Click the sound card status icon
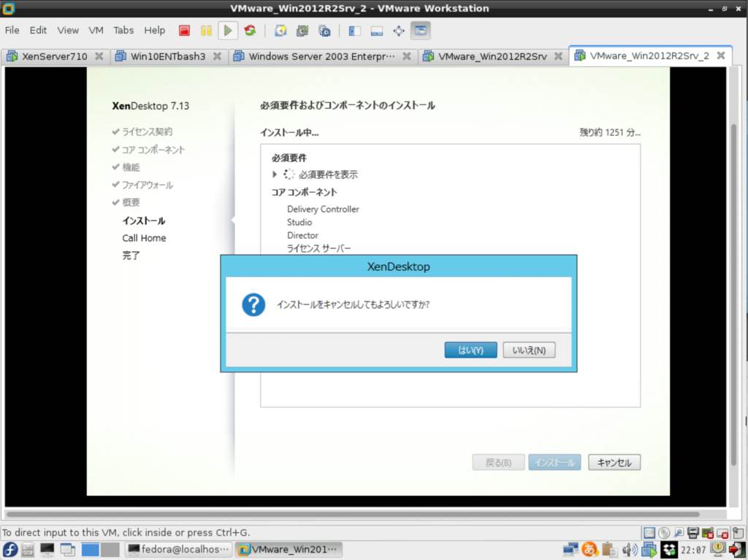This screenshot has height=560, width=748. [708, 532]
